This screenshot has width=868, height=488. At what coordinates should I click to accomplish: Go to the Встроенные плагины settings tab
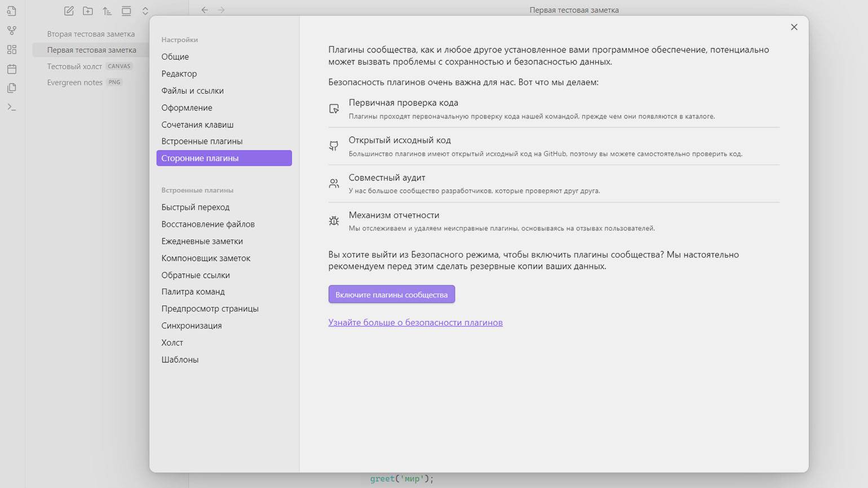(x=224, y=141)
